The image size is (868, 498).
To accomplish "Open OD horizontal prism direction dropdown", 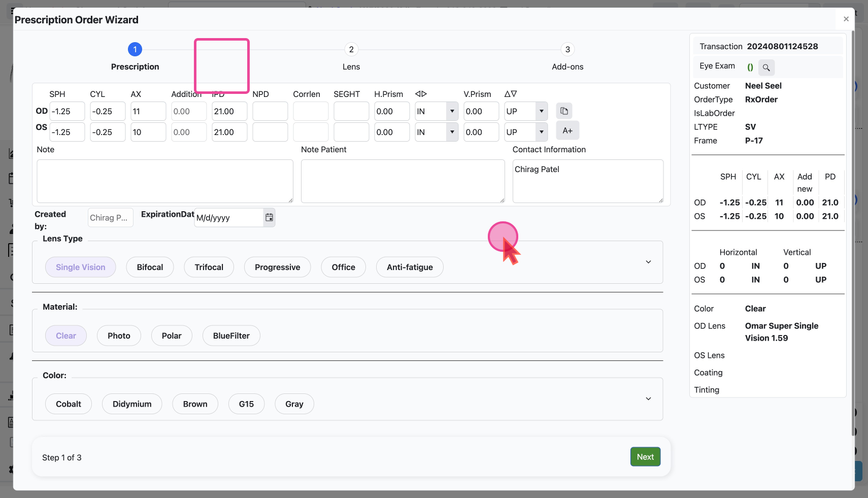I will click(452, 112).
